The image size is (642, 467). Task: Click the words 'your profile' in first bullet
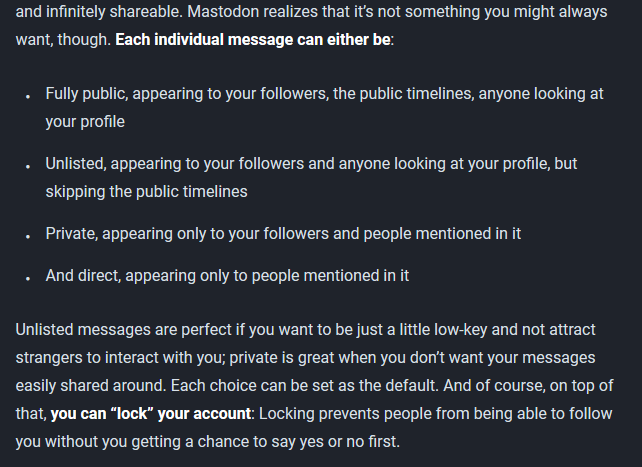[85, 122]
